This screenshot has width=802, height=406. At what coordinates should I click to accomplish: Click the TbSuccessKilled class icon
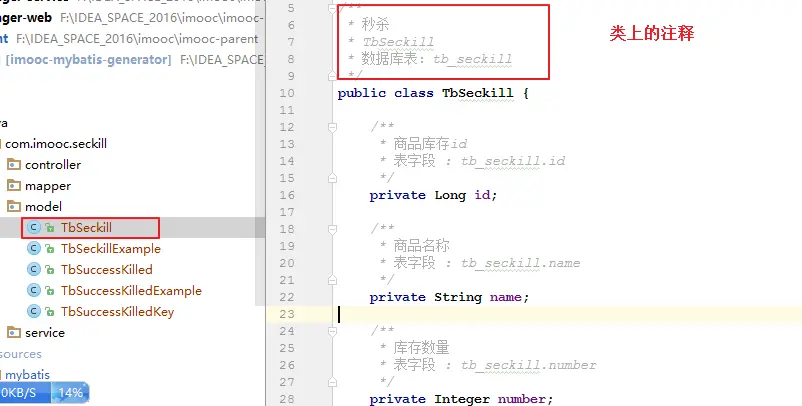pos(34,269)
